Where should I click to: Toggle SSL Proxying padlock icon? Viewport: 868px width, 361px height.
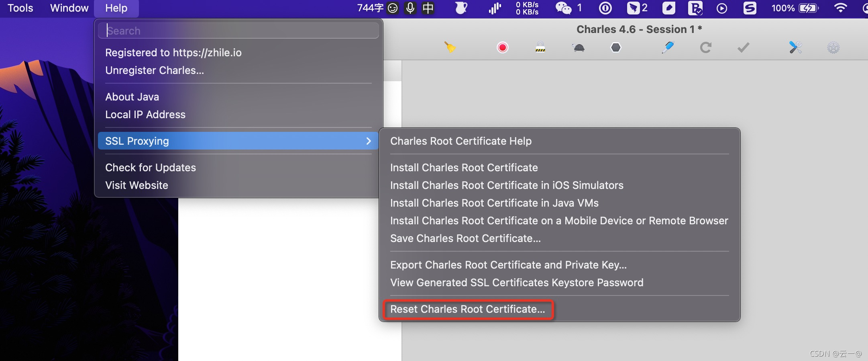[x=540, y=47]
